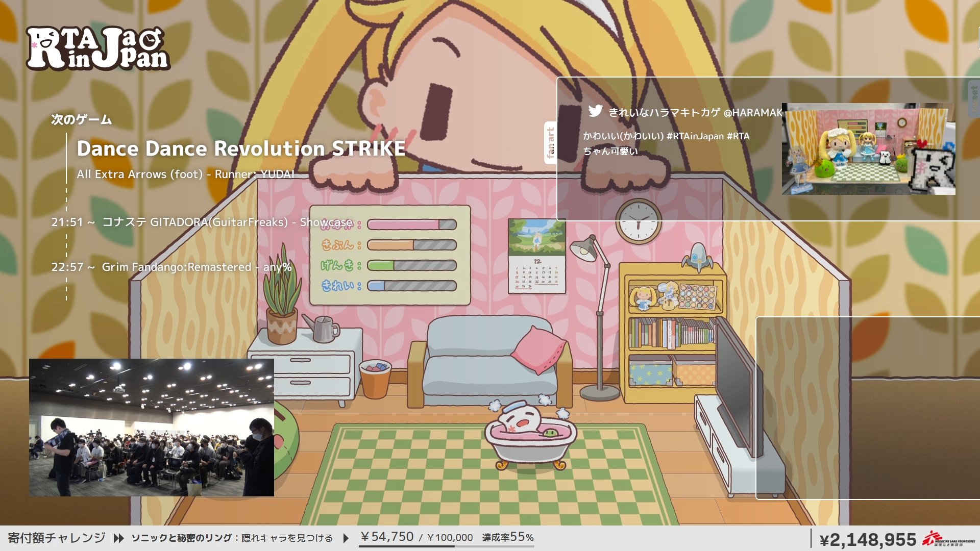Click the double-arrow icon after 寄付額チャレンジ

(118, 538)
